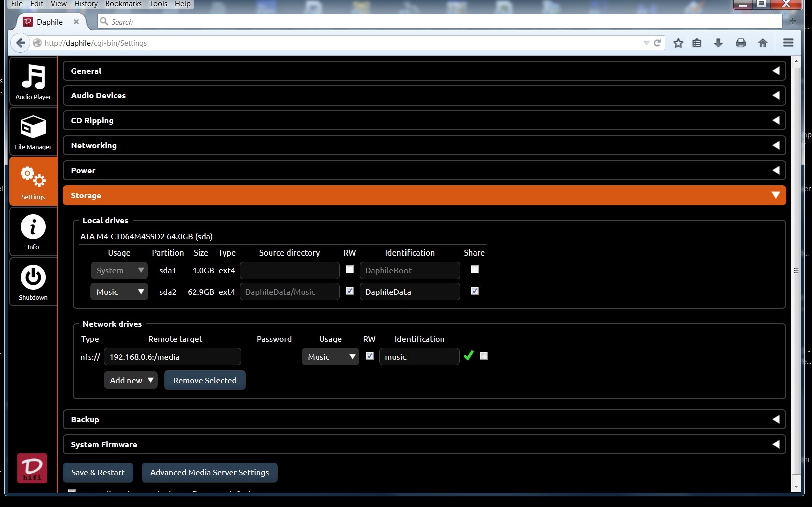
Task: Select the music network drive checkbox
Action: (x=484, y=356)
